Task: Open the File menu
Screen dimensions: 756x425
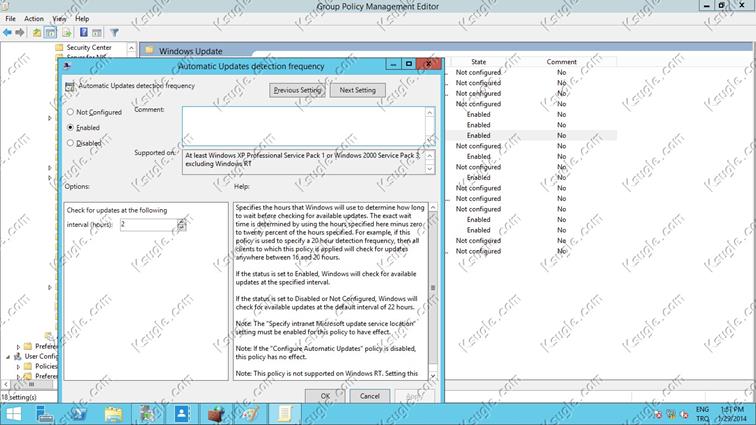Action: tap(10, 18)
